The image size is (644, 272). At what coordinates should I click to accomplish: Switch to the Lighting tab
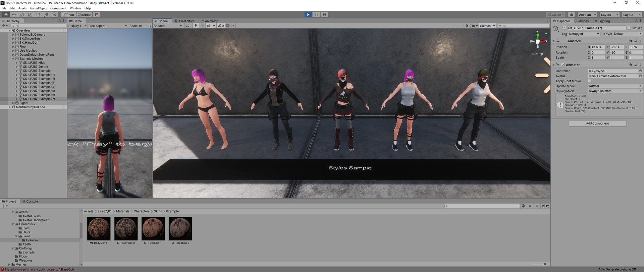click(602, 21)
